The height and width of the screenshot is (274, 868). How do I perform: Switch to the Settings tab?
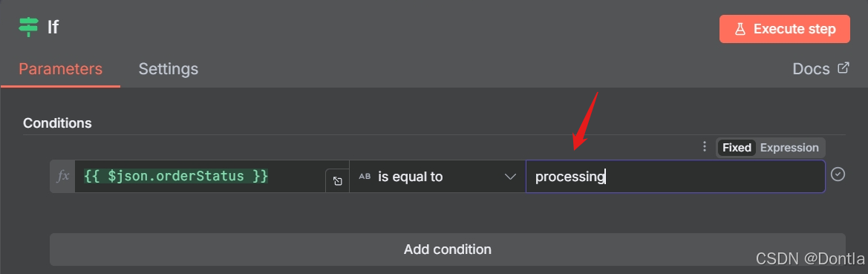169,69
